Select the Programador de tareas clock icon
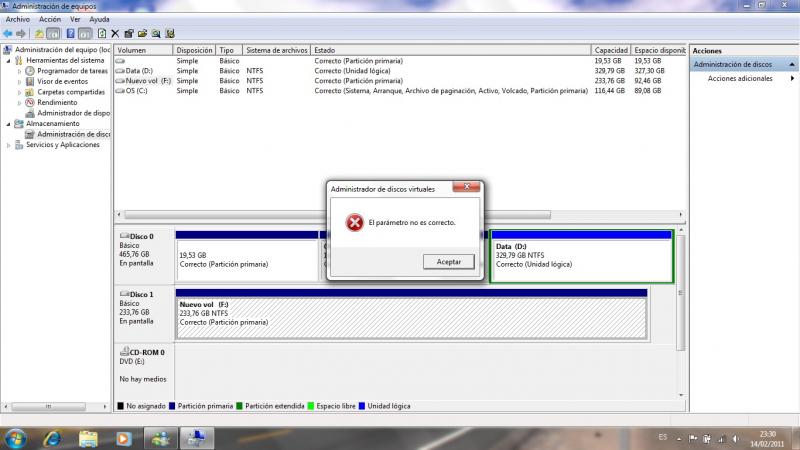This screenshot has height=450, width=800. tap(30, 71)
